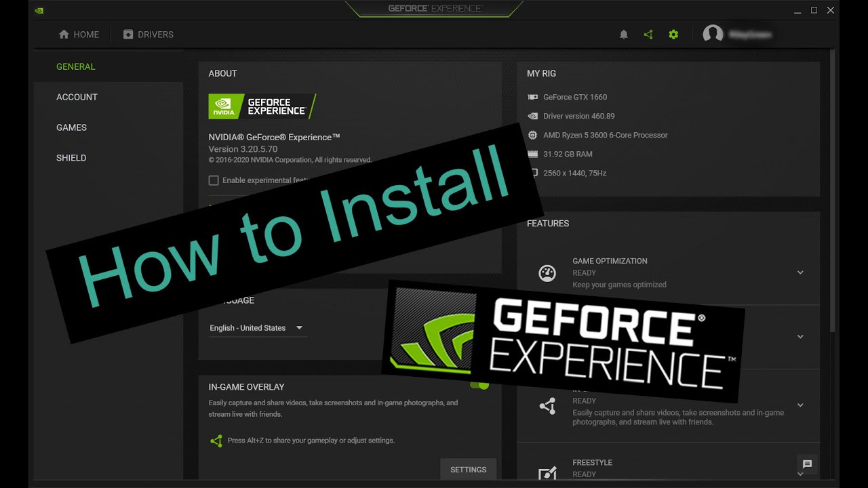Open settings via the green gear icon
The width and height of the screenshot is (868, 488).
[x=673, y=35]
